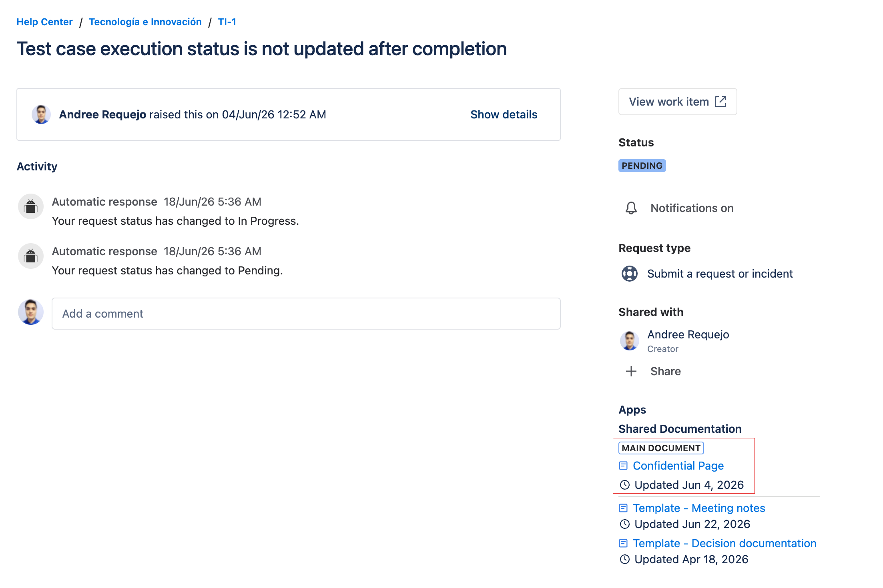This screenshot has height=588, width=883.
Task: Click the request title heading
Action: pyautogui.click(x=262, y=49)
